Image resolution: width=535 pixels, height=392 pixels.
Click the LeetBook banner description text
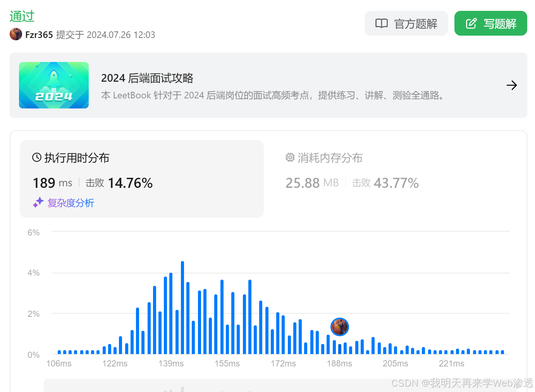pos(274,95)
